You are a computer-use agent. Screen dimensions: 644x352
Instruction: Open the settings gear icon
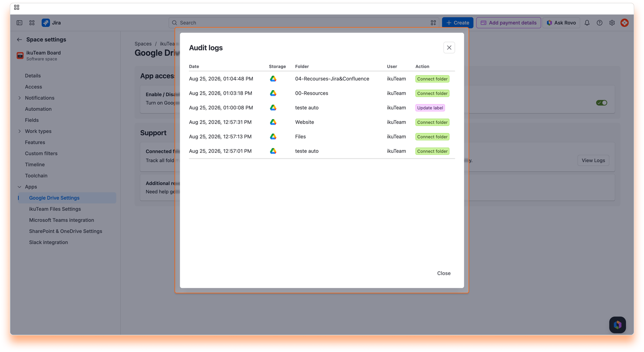[612, 23]
